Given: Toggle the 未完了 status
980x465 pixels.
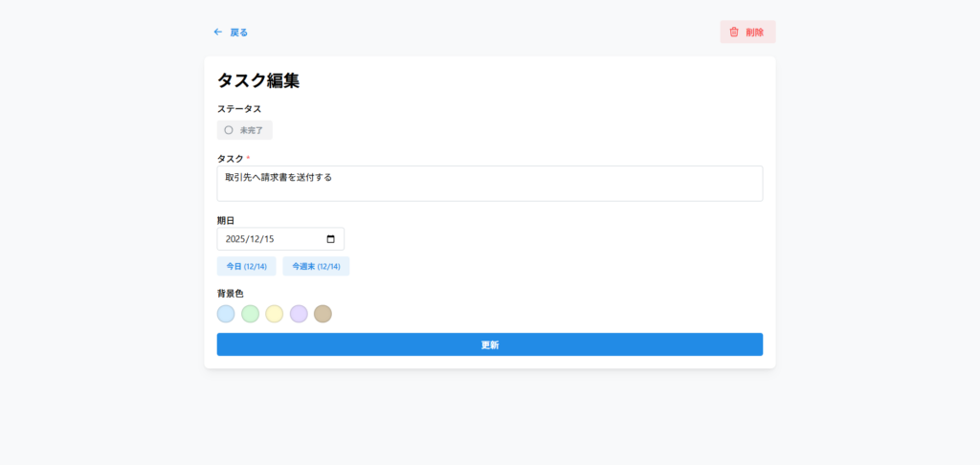Looking at the screenshot, I should pyautogui.click(x=245, y=130).
